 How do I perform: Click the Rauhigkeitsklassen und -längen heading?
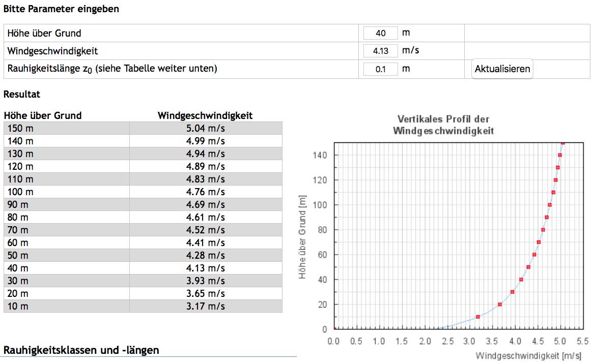(x=81, y=350)
